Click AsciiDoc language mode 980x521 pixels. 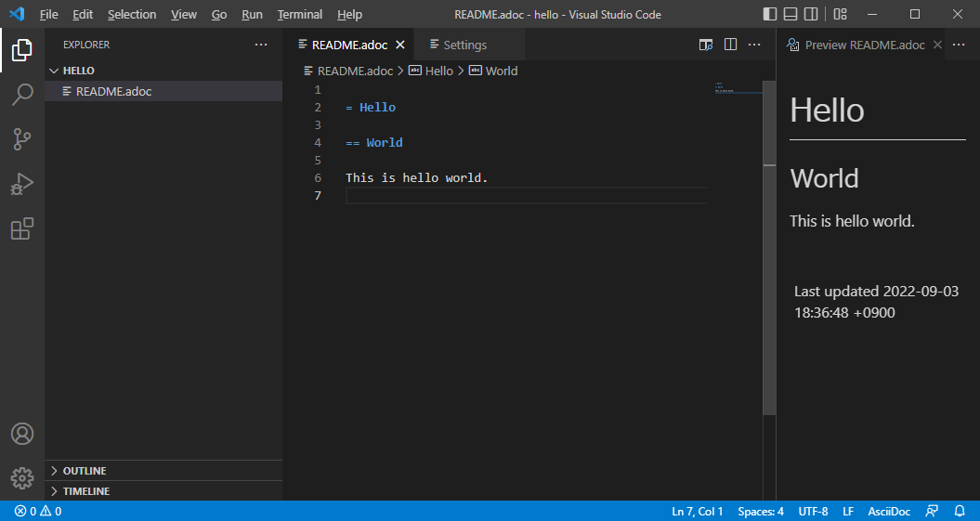click(x=889, y=511)
